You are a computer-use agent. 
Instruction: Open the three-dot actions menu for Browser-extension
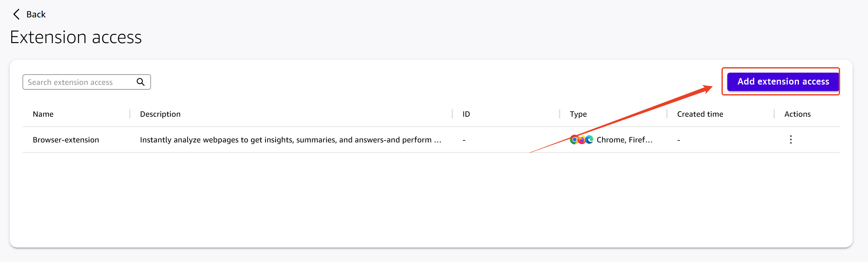point(791,140)
